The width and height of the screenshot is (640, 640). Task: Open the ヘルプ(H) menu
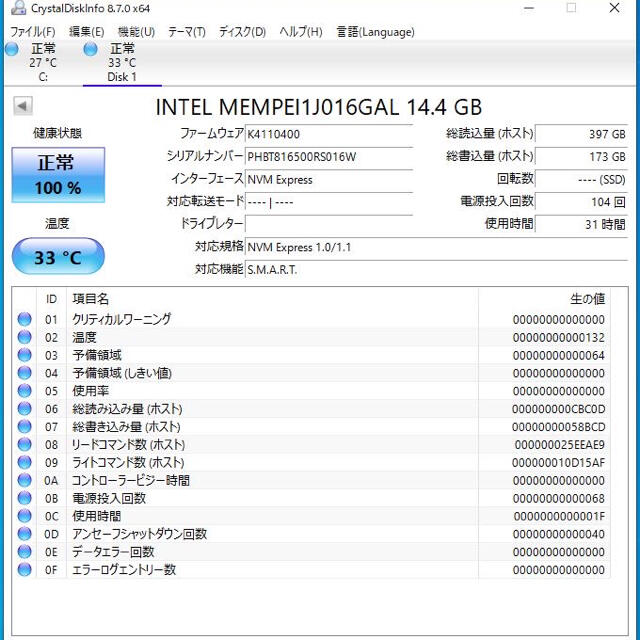[301, 32]
